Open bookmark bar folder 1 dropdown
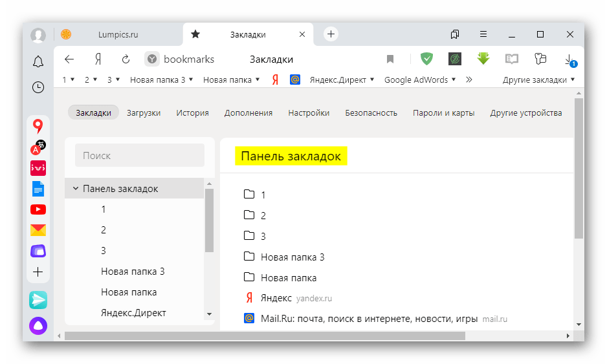Screen dimensions: 607x364 coord(68,80)
